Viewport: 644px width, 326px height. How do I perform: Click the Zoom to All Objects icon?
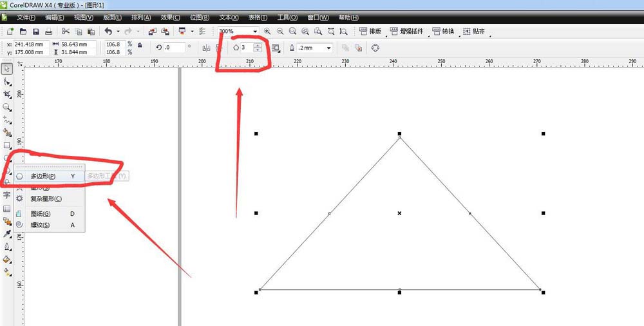pyautogui.click(x=305, y=31)
